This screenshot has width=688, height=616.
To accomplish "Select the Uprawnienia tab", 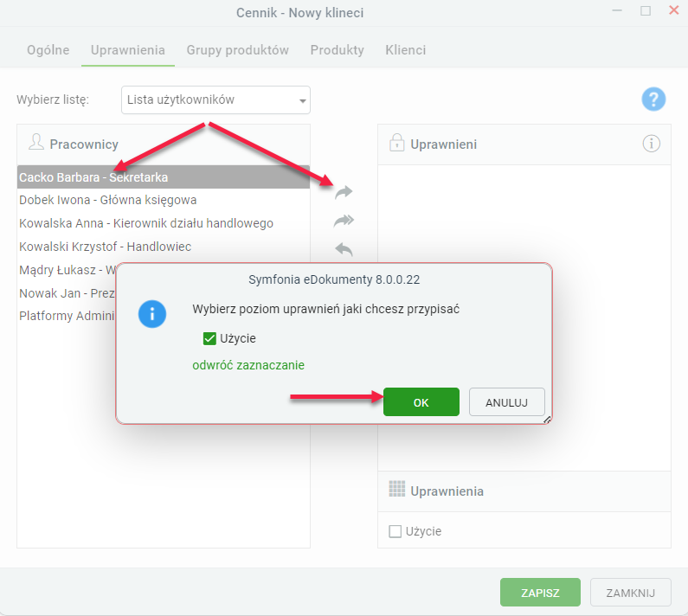I will click(128, 50).
